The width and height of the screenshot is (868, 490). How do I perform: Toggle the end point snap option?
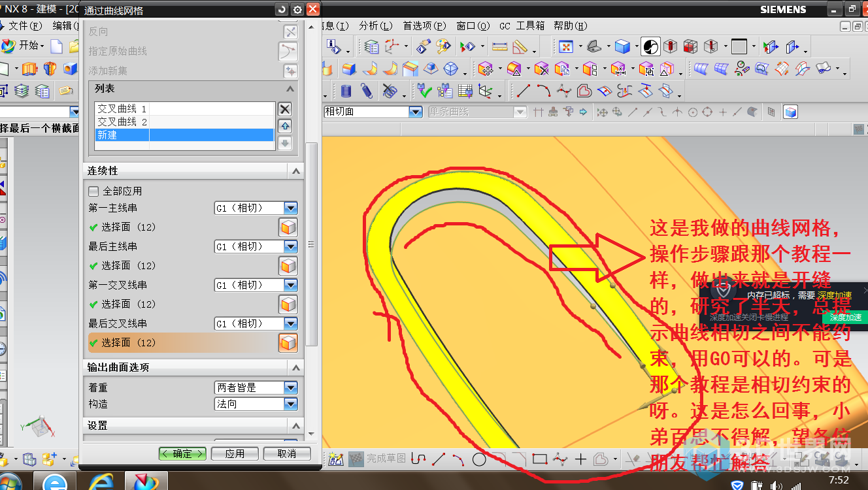pyautogui.click(x=633, y=112)
